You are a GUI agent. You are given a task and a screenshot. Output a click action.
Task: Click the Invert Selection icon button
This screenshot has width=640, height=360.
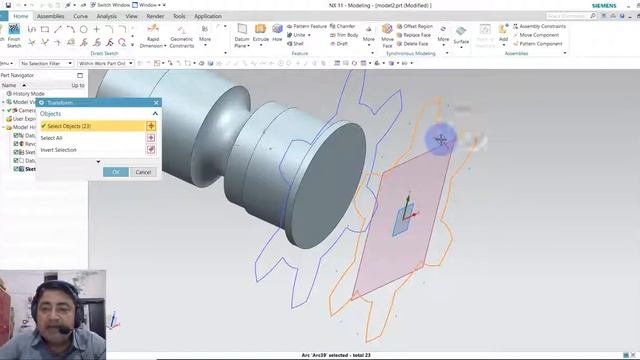tap(151, 150)
